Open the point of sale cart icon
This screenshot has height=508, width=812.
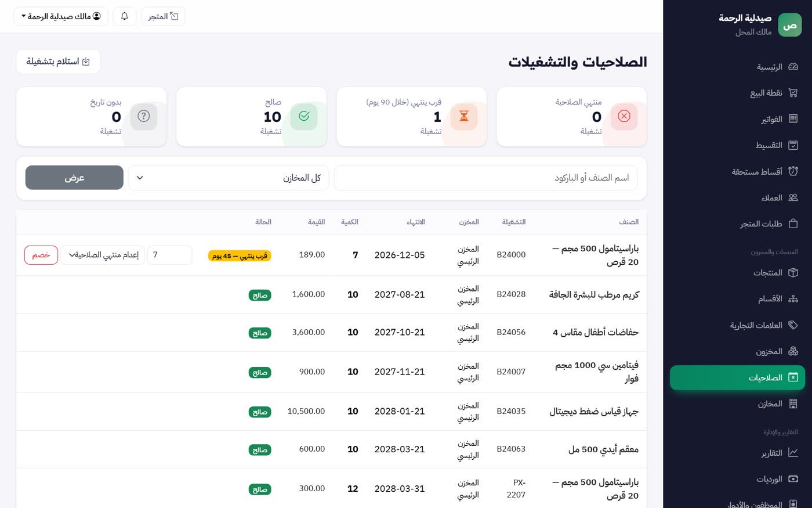pos(793,93)
